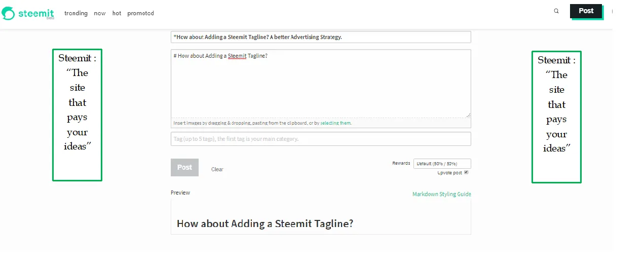Viewport: 644px width, 264px height.
Task: Go to the hot posts feed
Action: tap(117, 13)
